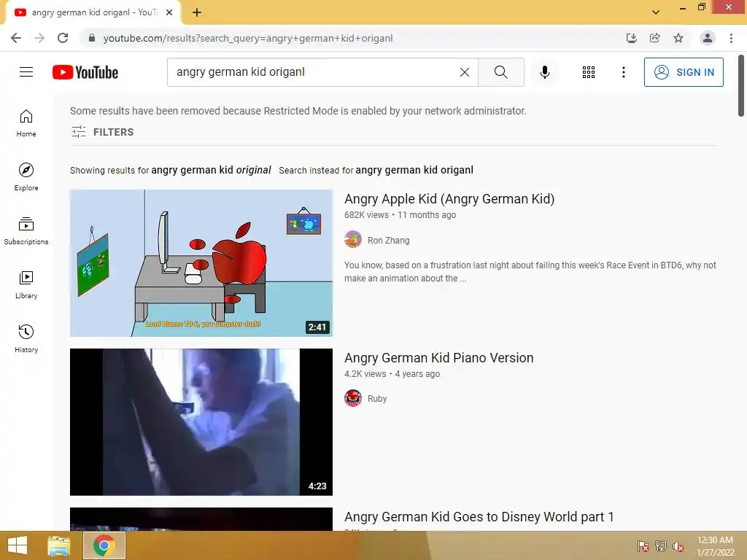Visit Ron Zhang channel avatar

click(x=353, y=239)
